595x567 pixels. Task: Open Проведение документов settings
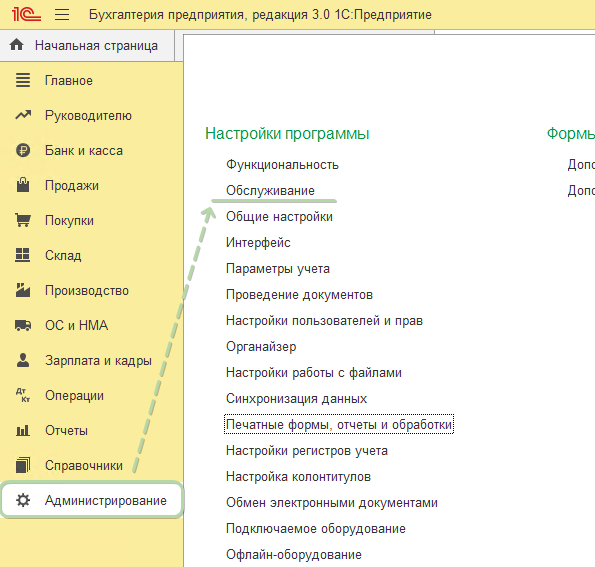click(x=299, y=295)
